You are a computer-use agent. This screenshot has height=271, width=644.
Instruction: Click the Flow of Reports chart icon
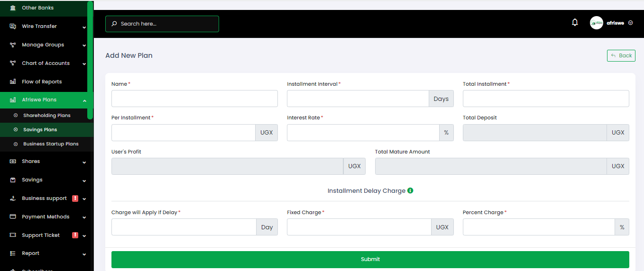[13, 82]
